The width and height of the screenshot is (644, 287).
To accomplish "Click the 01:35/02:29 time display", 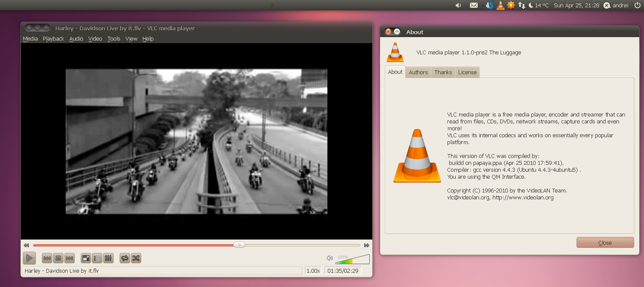I will (343, 271).
